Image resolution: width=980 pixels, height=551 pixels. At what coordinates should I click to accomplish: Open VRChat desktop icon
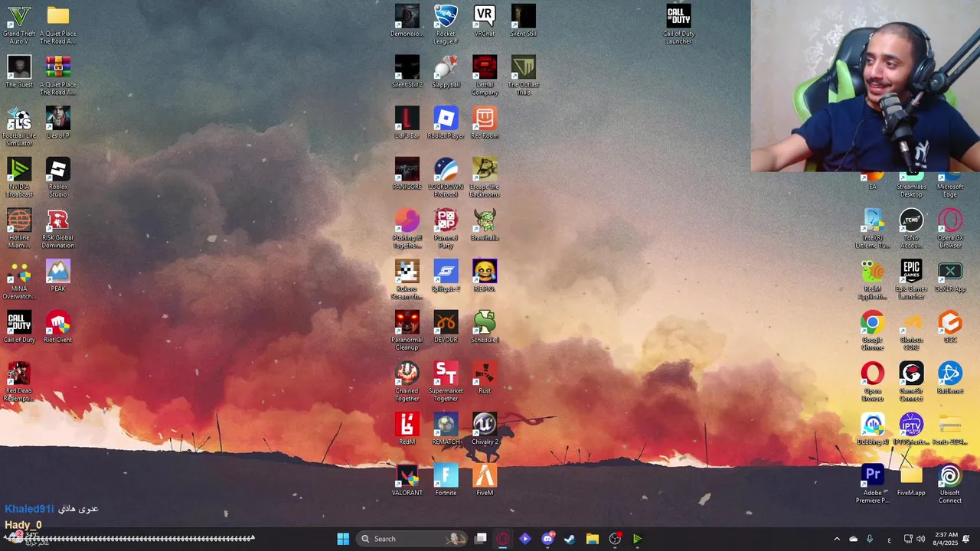485,21
